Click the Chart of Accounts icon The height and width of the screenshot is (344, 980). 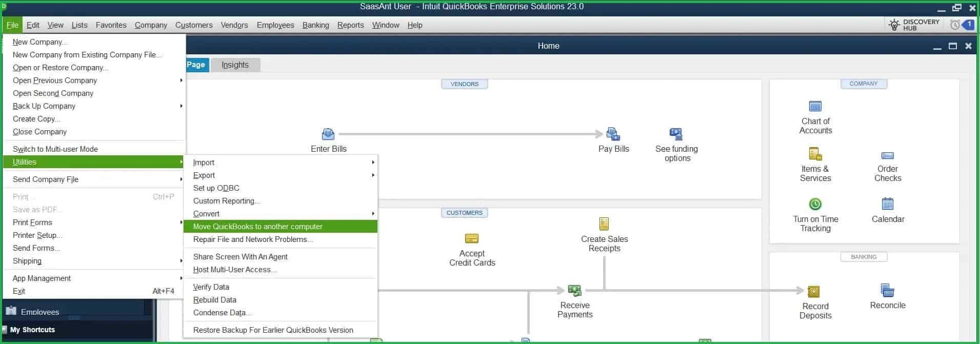click(x=815, y=107)
